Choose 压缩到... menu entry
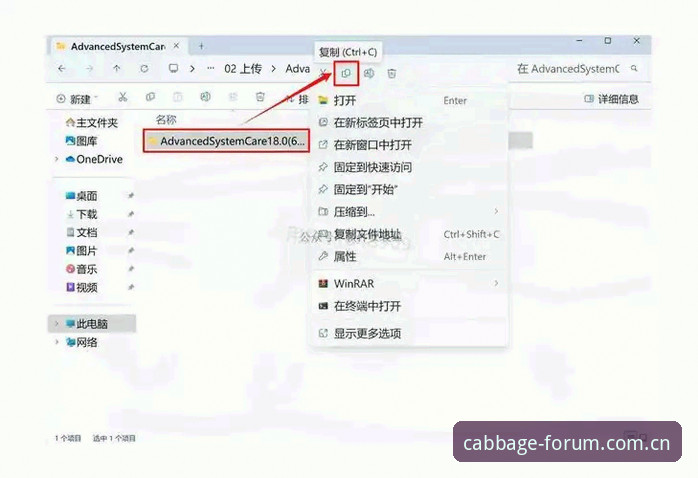Viewport: 698px width, 478px height. (409, 211)
